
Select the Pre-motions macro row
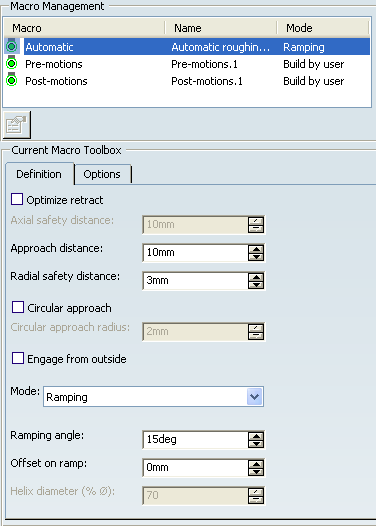click(x=188, y=64)
